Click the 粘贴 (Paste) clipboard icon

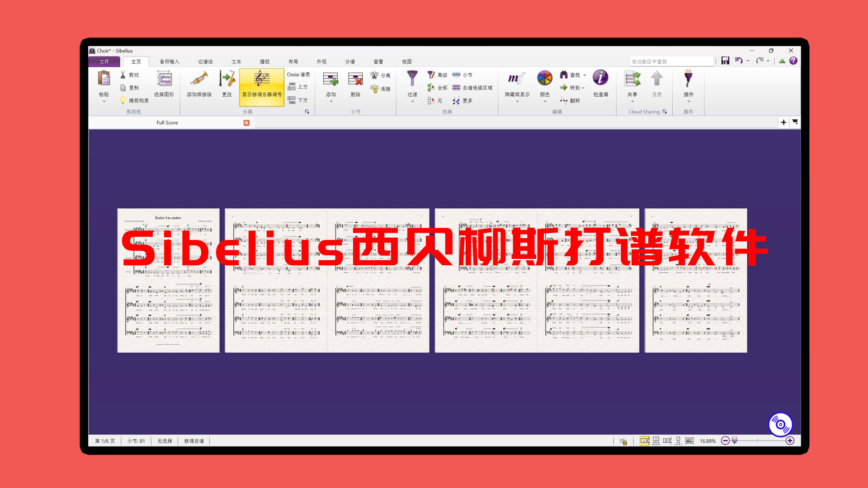pyautogui.click(x=104, y=78)
